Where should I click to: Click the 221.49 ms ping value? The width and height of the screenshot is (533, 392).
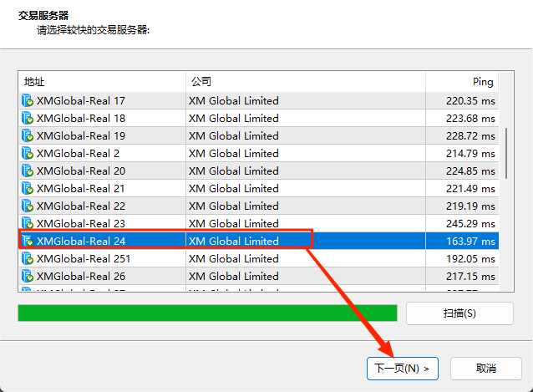click(x=471, y=188)
